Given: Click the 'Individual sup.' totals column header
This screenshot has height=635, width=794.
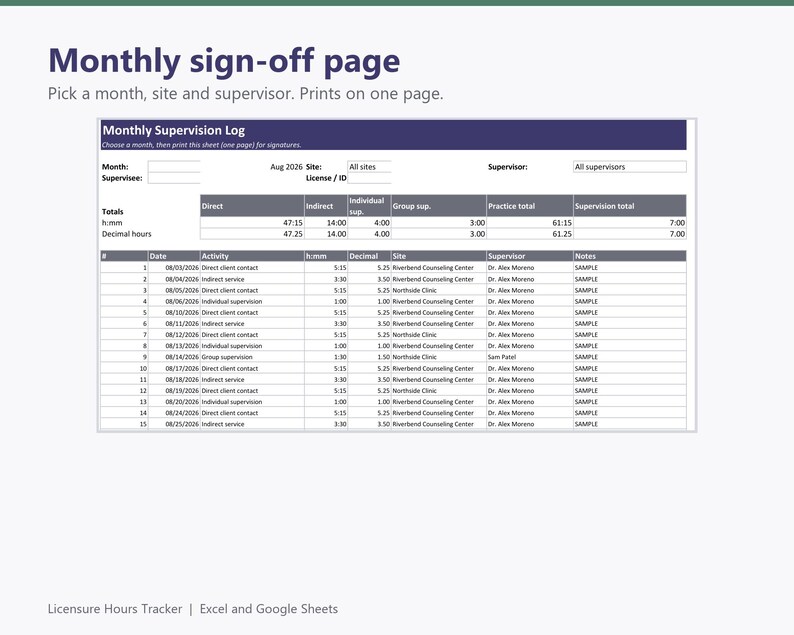Looking at the screenshot, I should pos(369,206).
